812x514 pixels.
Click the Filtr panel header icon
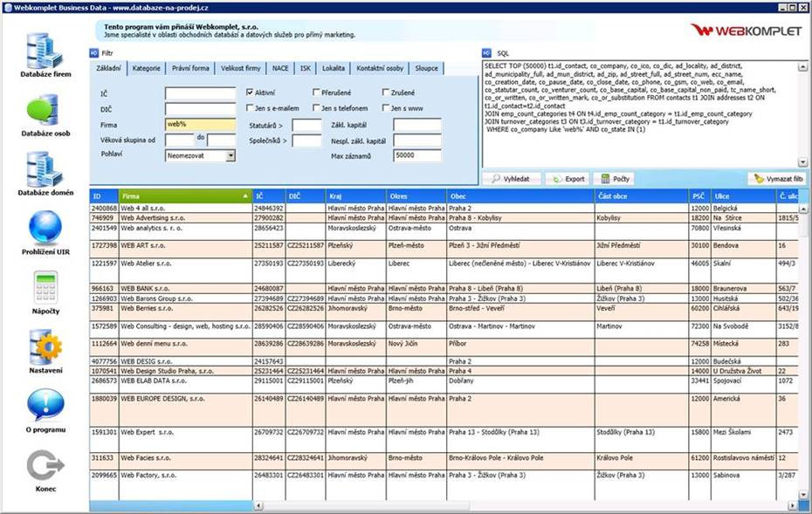tap(94, 53)
